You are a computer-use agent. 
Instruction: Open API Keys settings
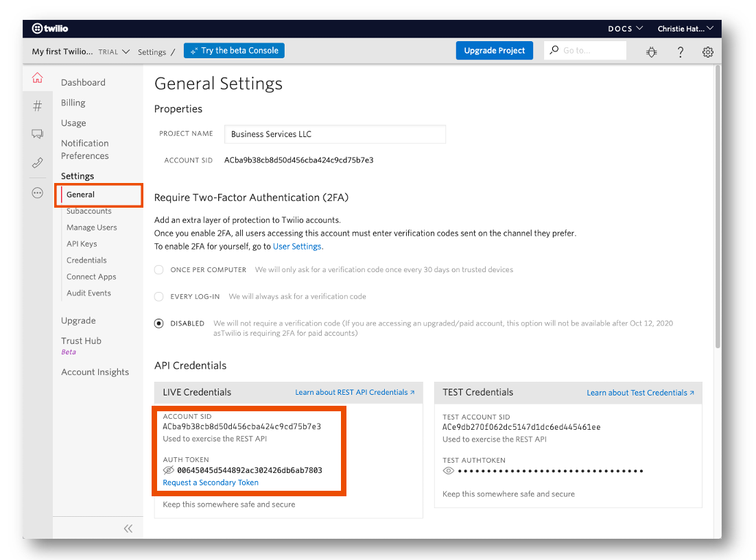(x=82, y=244)
